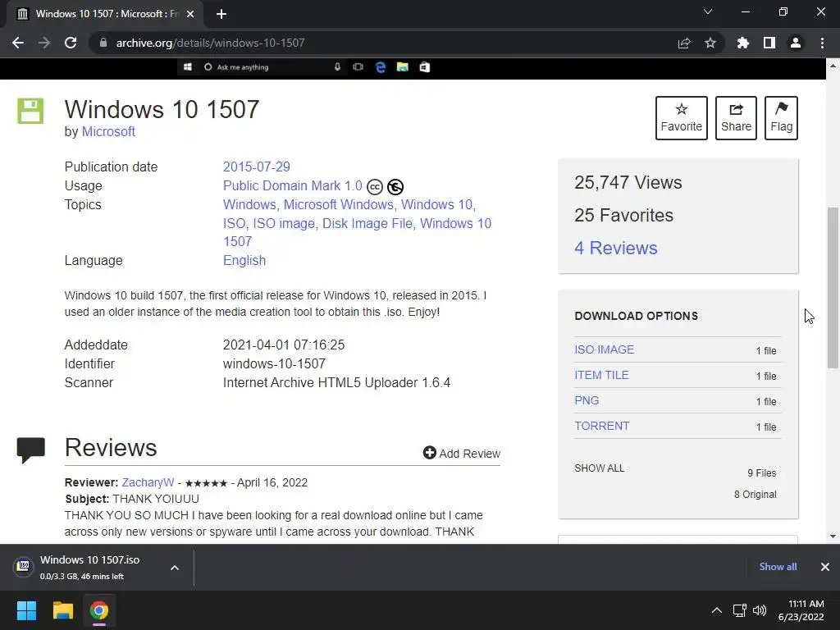Screen dimensions: 840x630
Task: Click the volume speaker tray icon
Action: click(x=759, y=610)
